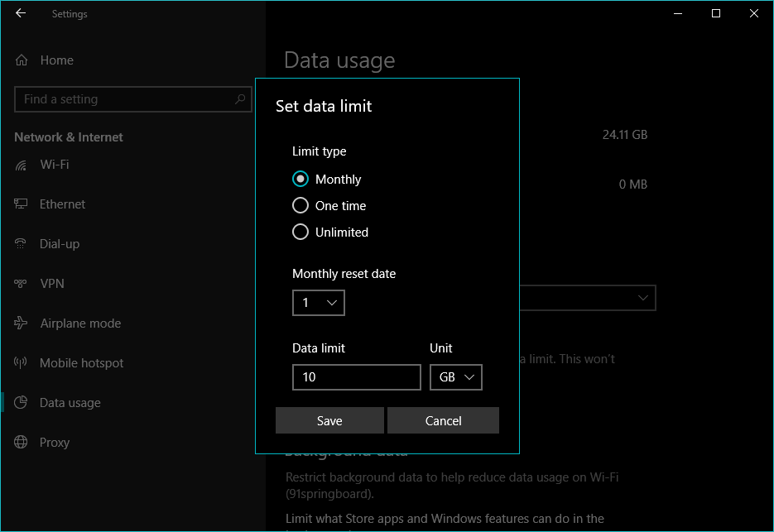This screenshot has width=774, height=532.
Task: Open the network dropdown behind the dialog
Action: [x=588, y=298]
